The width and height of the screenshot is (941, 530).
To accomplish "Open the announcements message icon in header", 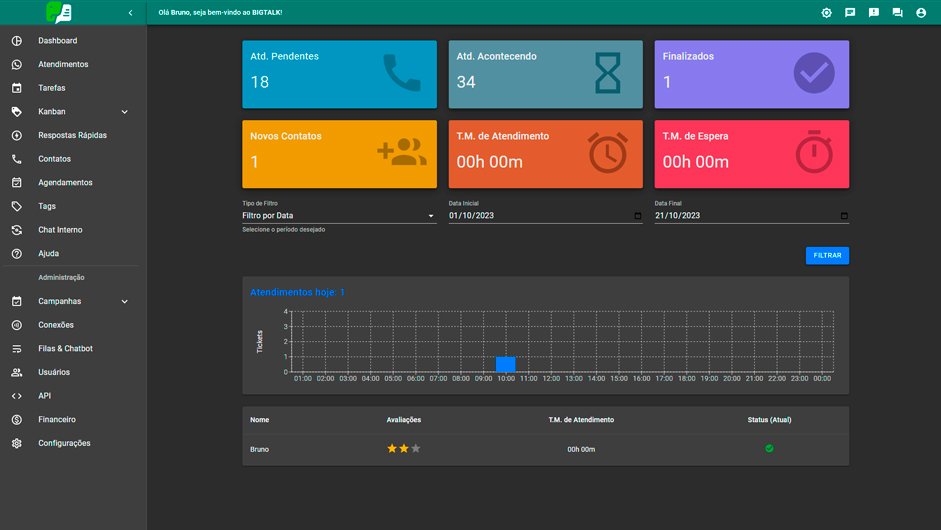I will coord(850,13).
